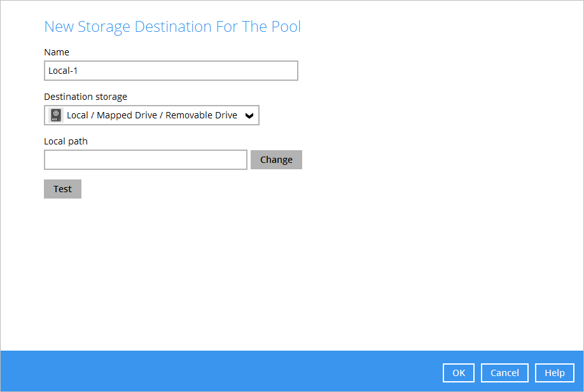
Task: Click the Destination storage label
Action: click(x=85, y=97)
